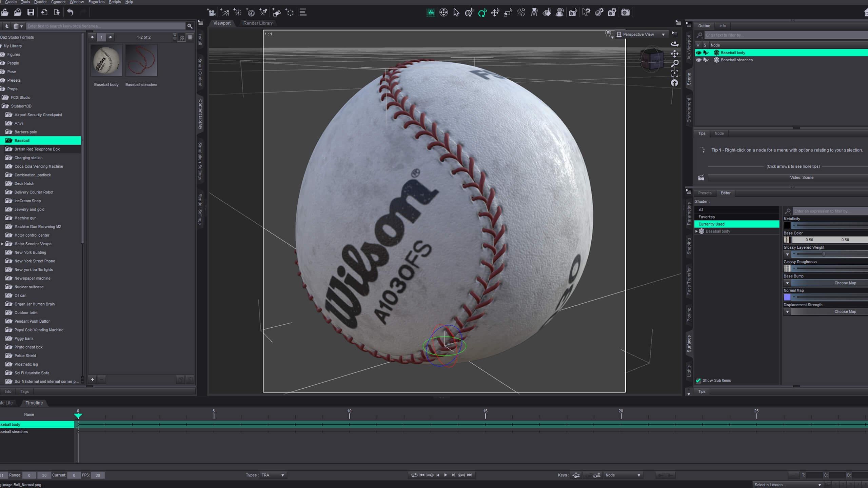This screenshot has width=868, height=488.
Task: Click the keyword search input field
Action: click(106, 26)
